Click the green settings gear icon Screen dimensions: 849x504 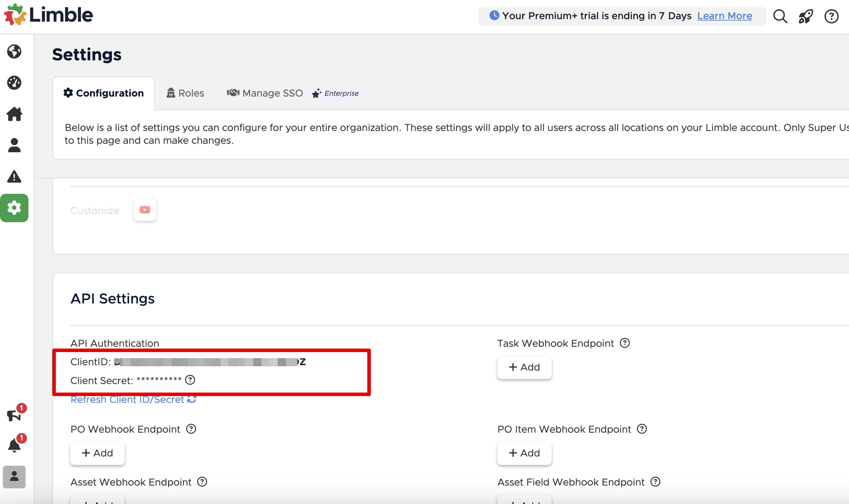14,208
